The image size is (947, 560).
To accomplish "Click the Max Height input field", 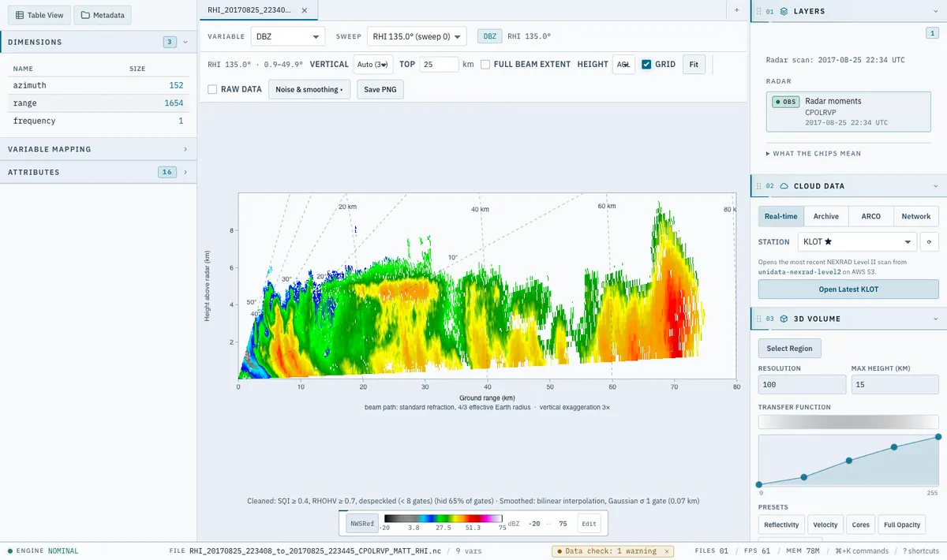I will pos(895,384).
